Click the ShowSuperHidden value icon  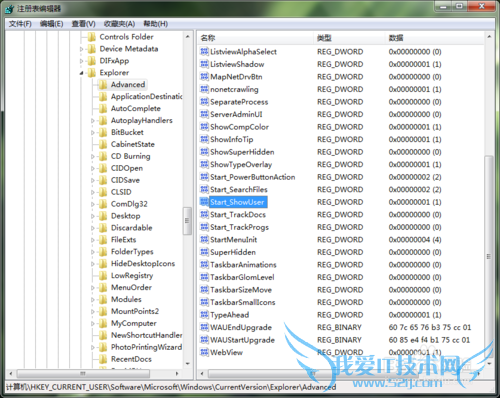pyautogui.click(x=204, y=152)
